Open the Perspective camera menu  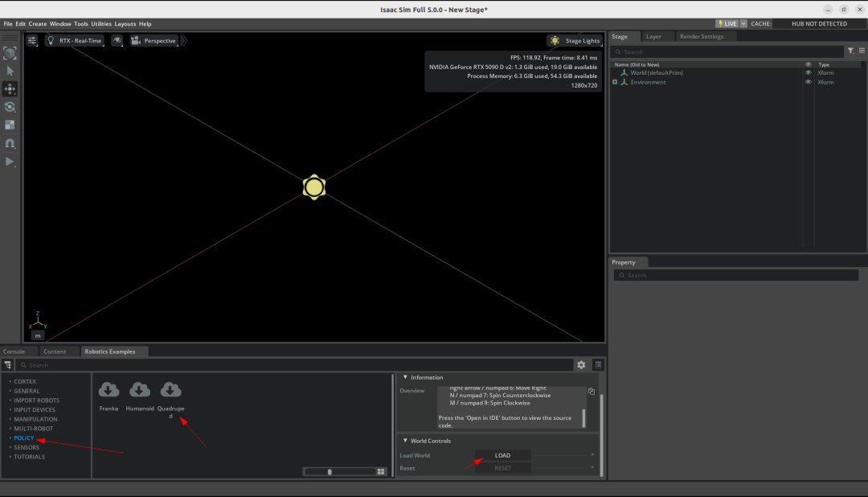[154, 40]
